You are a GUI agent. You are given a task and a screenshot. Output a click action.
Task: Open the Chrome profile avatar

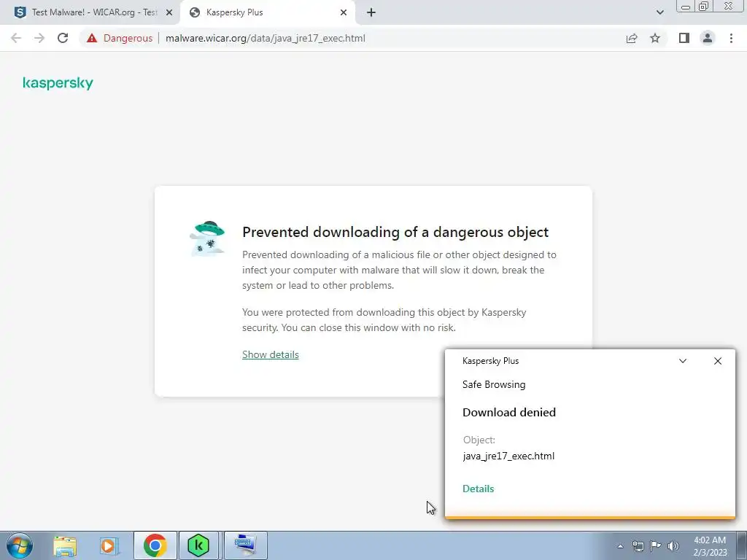[708, 38]
